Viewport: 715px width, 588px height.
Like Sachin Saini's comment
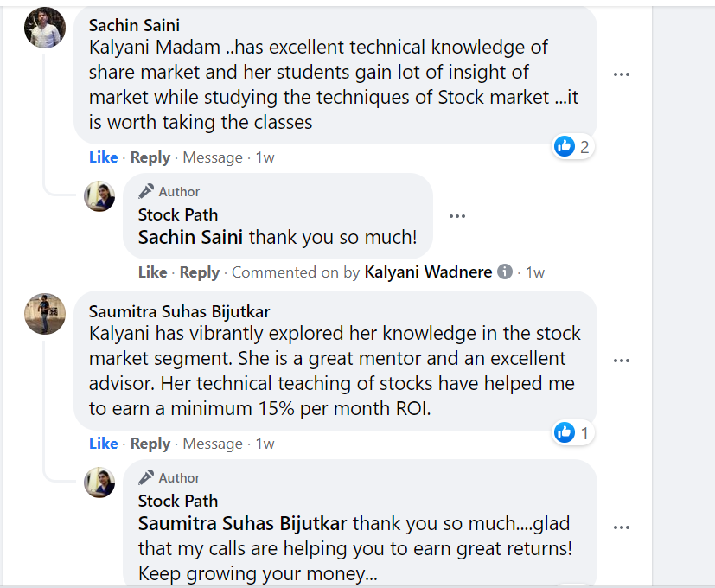pyautogui.click(x=103, y=157)
